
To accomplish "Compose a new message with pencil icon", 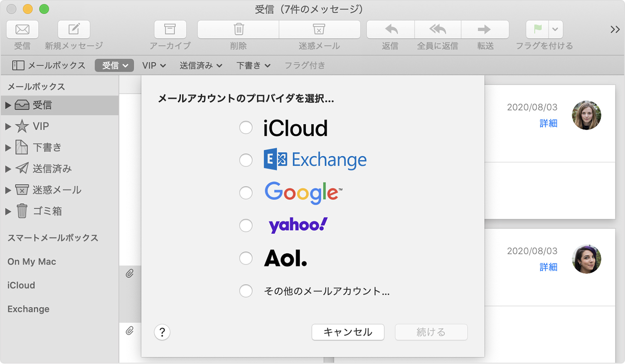I will pos(74,30).
